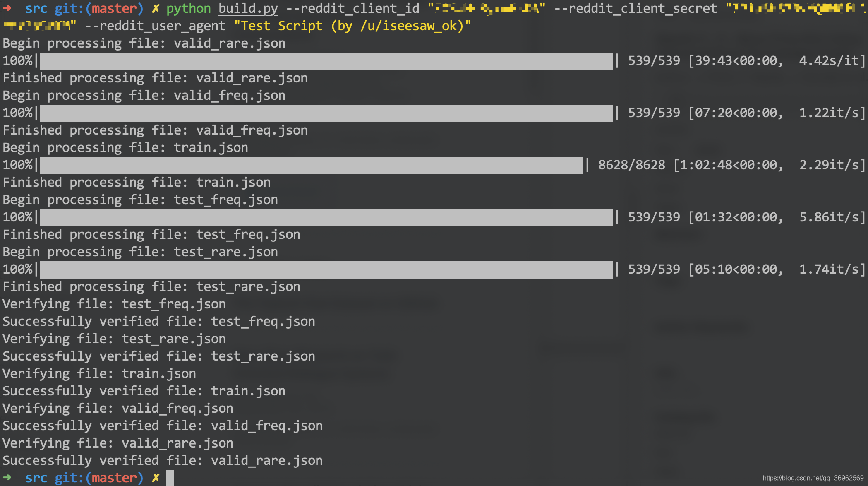Click the valid_rare.json progress bar
868x486 pixels.
click(x=326, y=61)
